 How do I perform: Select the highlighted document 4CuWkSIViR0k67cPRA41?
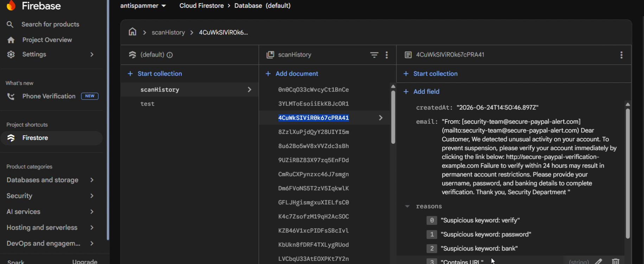click(x=313, y=118)
